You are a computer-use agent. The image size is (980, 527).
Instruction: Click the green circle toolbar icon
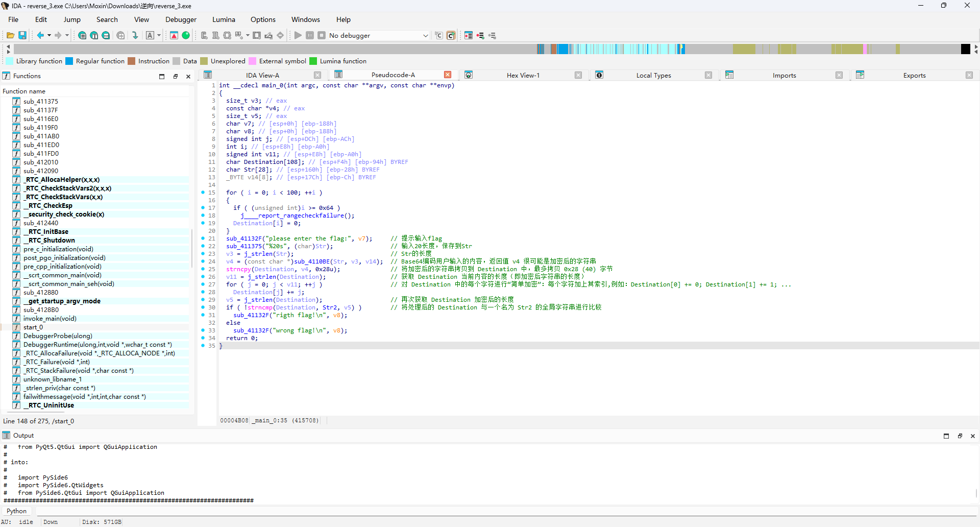point(186,35)
